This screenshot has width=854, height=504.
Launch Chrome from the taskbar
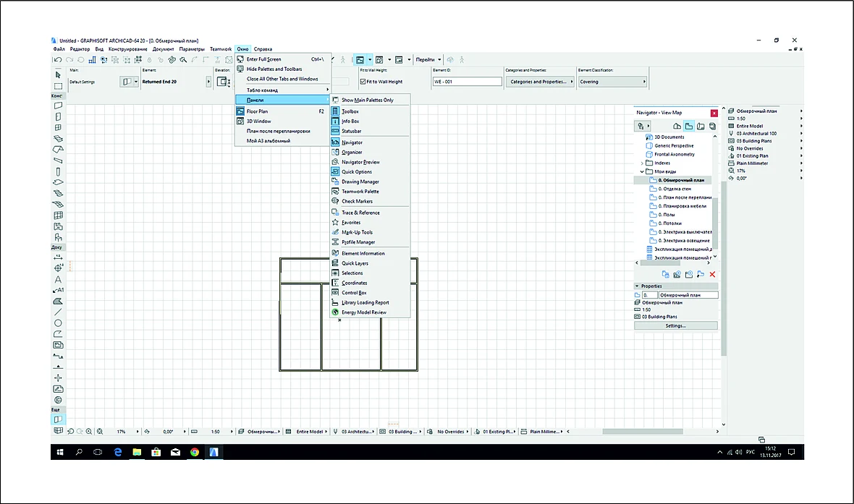(x=195, y=452)
